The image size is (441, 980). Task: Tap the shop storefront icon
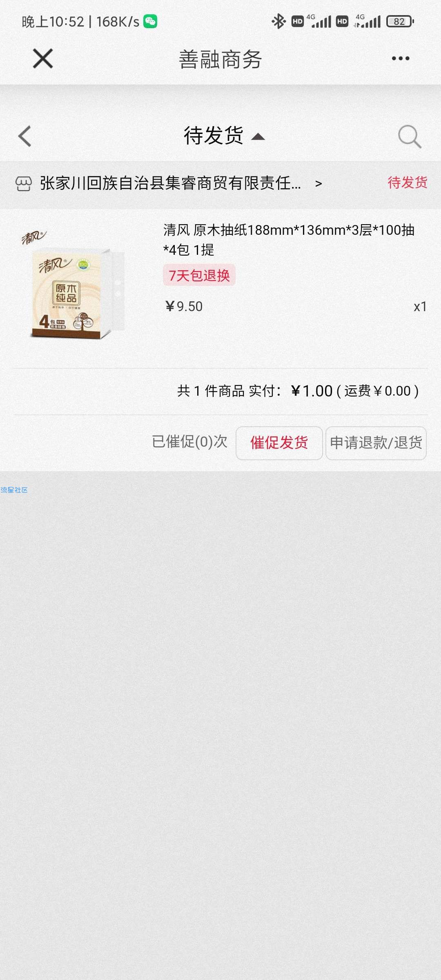tap(23, 184)
